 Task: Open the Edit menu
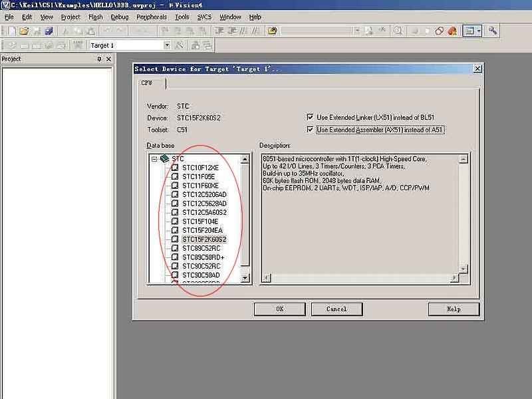27,17
